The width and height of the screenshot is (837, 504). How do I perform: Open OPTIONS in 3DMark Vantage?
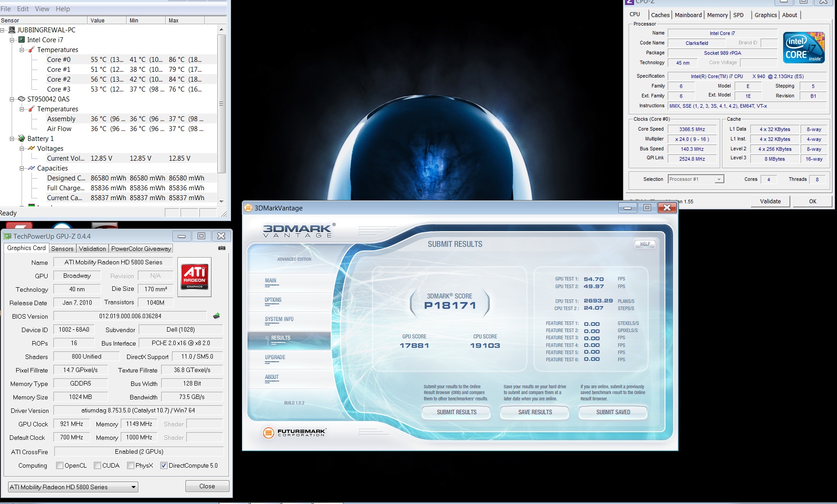click(273, 300)
